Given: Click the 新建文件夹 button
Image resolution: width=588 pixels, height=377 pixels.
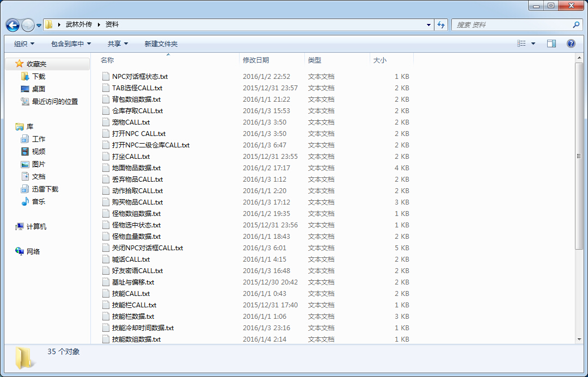Looking at the screenshot, I should [161, 44].
